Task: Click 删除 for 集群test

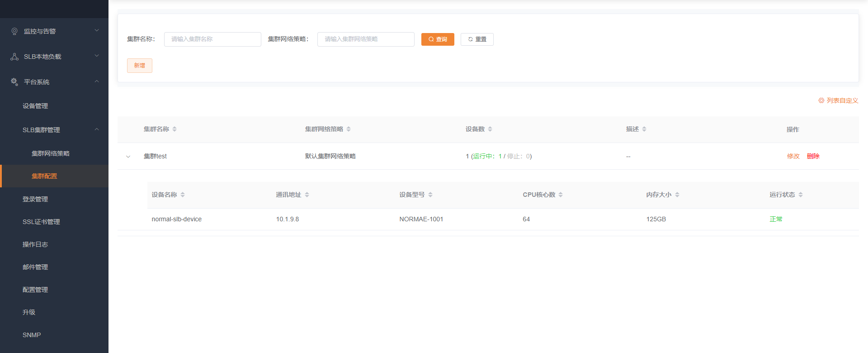Action: [x=813, y=156]
